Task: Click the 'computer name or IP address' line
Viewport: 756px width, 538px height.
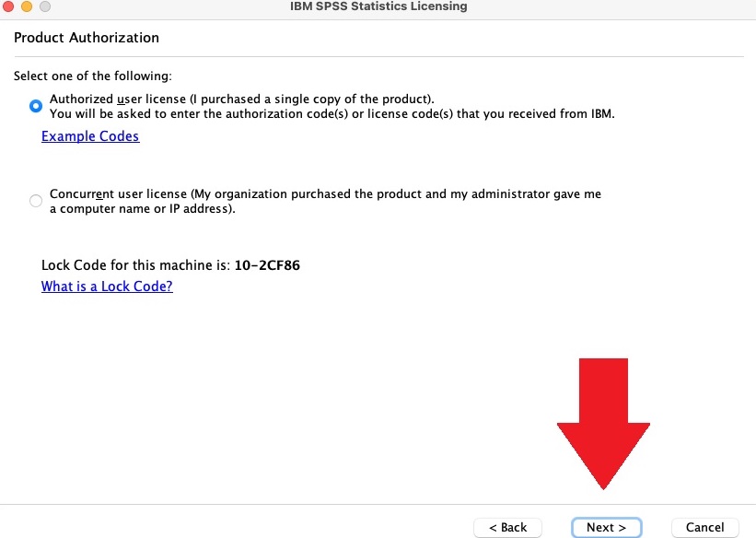Action: point(143,209)
